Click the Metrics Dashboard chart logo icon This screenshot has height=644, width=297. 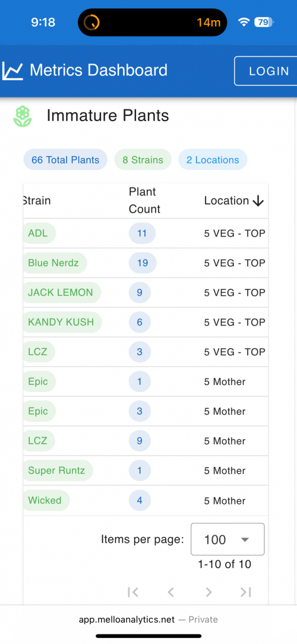click(12, 71)
